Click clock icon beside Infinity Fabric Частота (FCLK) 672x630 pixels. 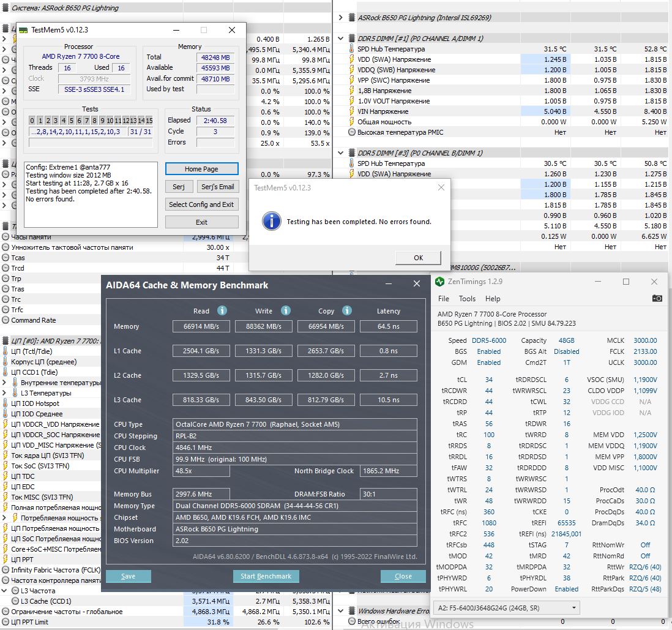[x=6, y=570]
